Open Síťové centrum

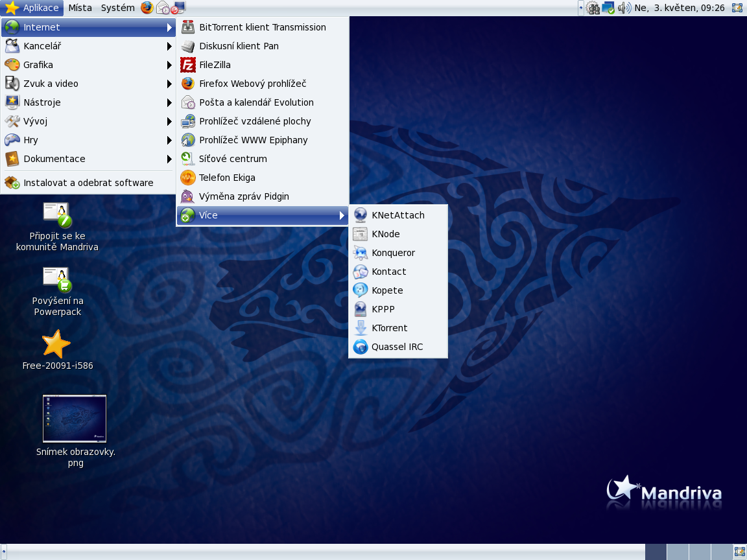tap(263, 159)
